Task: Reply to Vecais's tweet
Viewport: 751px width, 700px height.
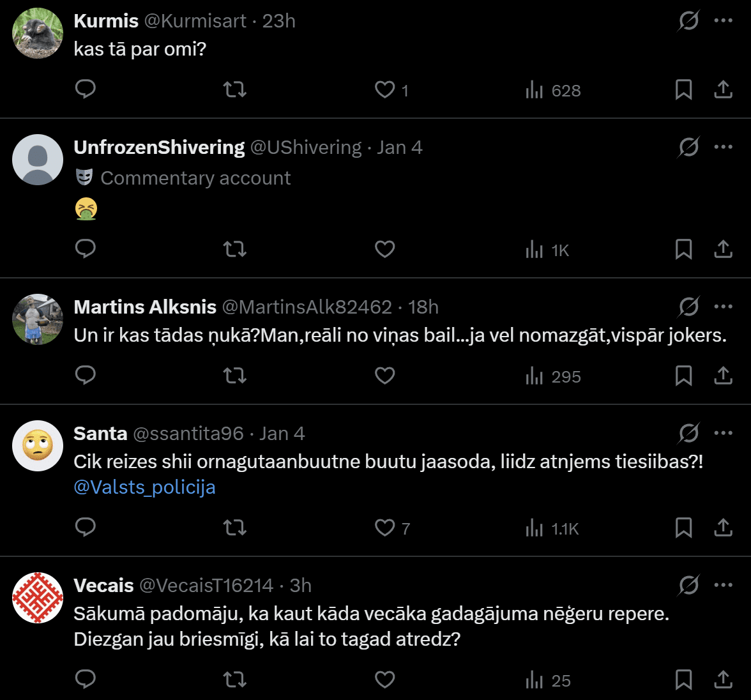Action: coord(86,680)
